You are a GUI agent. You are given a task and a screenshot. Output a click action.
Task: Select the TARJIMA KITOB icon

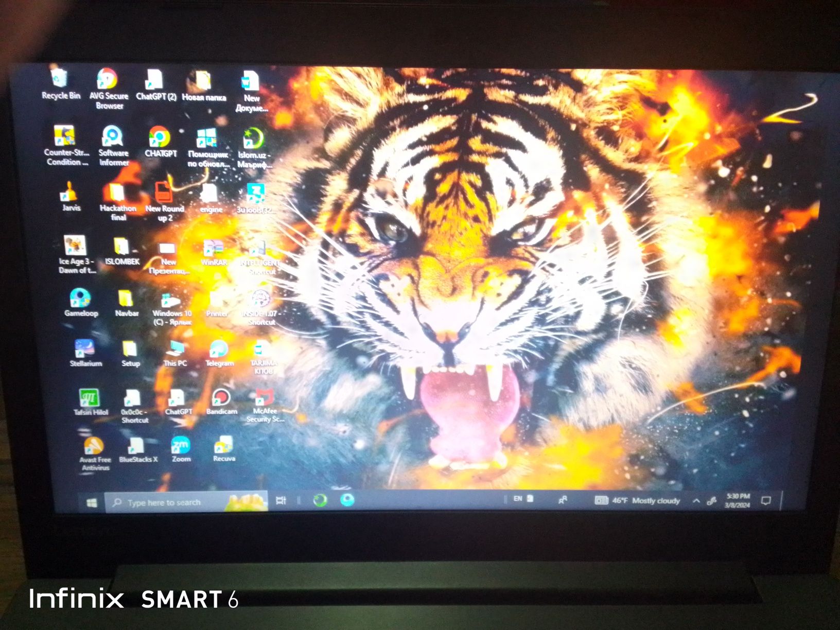click(x=263, y=357)
